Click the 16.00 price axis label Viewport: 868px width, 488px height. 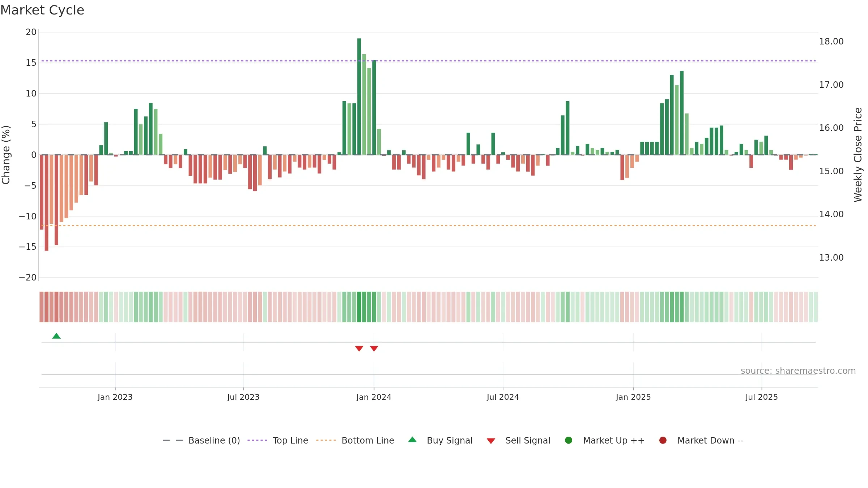831,128
